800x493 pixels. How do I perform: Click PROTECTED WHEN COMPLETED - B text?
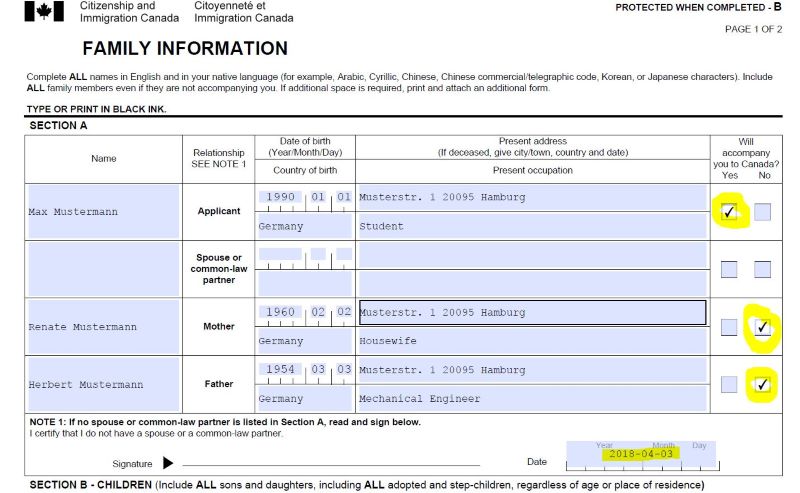(698, 7)
